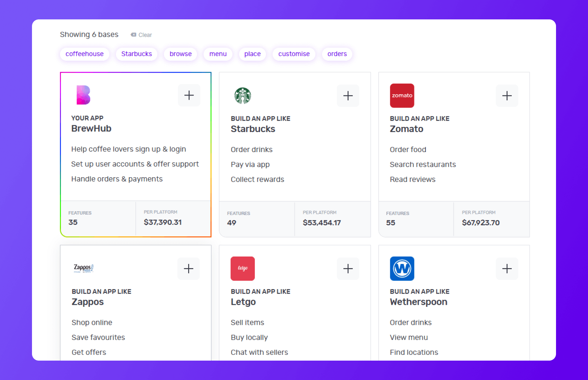Add Letgo base using plus icon

tap(348, 269)
